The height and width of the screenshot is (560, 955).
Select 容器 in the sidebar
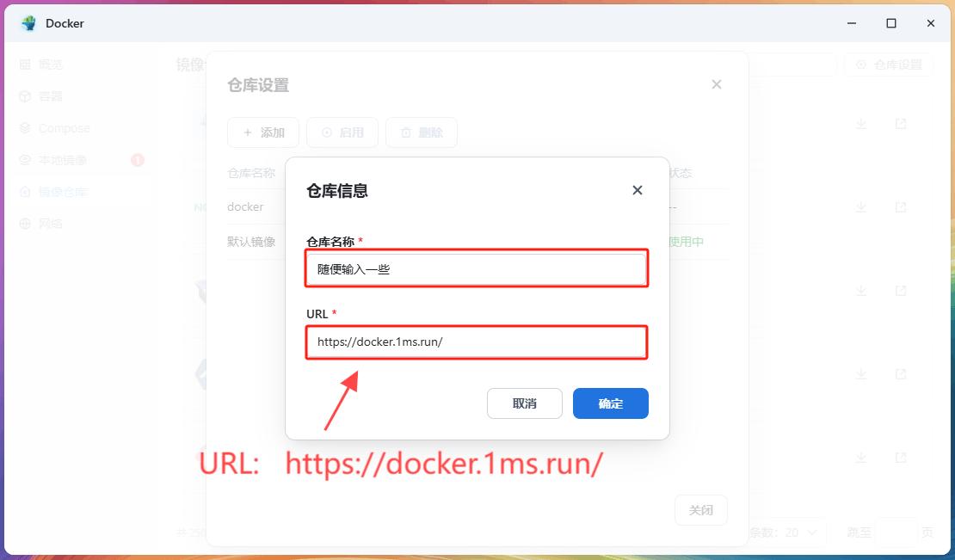coord(50,96)
